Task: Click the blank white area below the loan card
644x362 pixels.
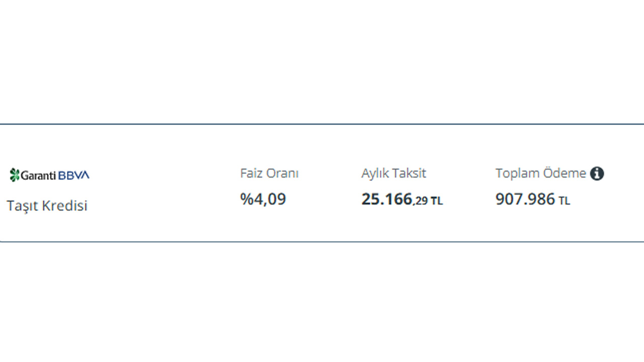Action: pyautogui.click(x=322, y=302)
